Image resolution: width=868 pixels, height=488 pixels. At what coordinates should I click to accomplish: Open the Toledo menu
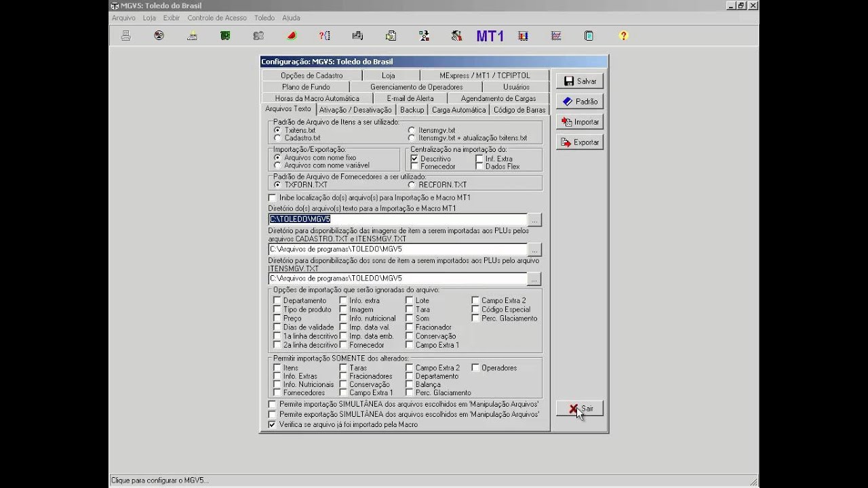264,18
